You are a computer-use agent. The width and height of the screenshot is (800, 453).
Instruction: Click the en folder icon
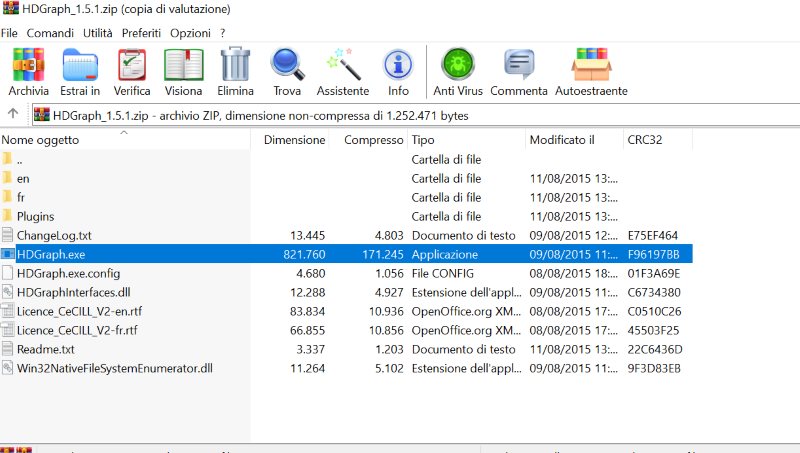[7, 178]
